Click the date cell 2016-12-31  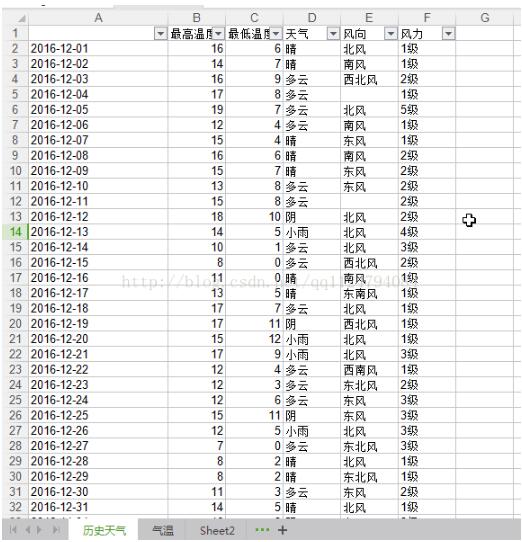98,507
